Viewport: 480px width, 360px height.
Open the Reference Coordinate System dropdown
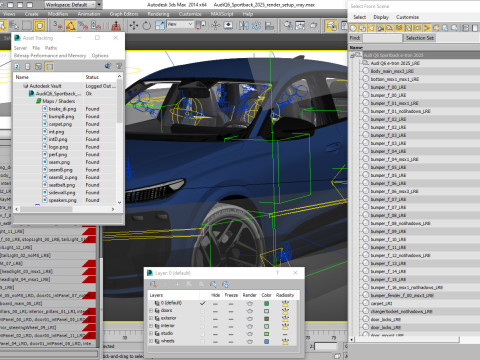180,24
